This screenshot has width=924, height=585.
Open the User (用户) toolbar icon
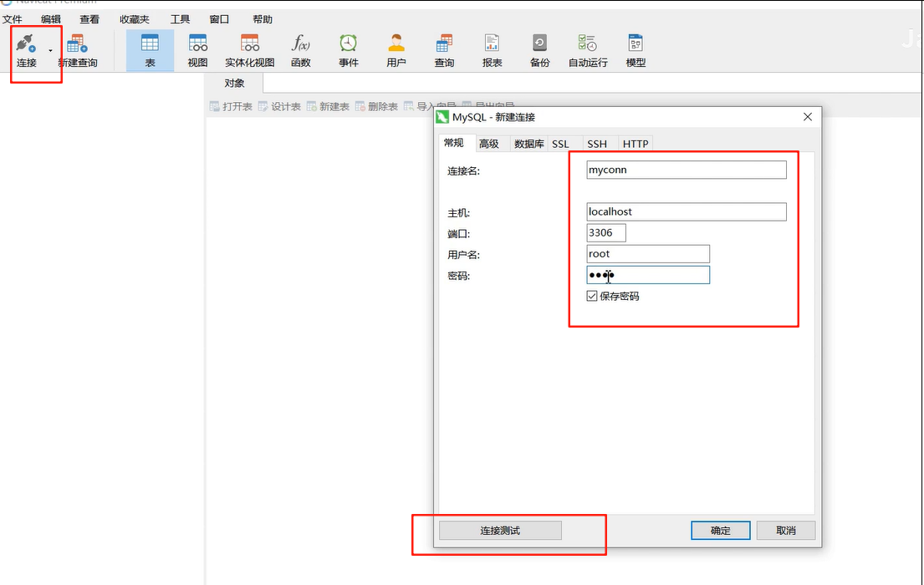point(396,51)
